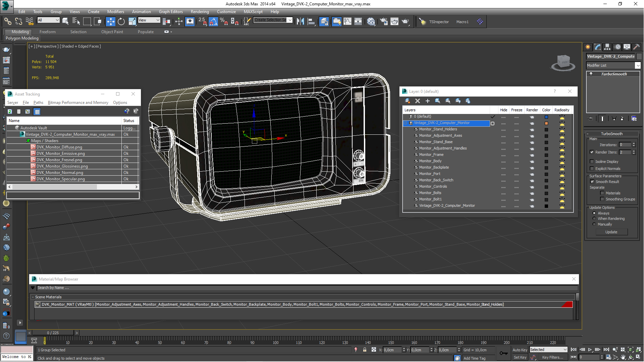Open the Create command panel tab

[x=588, y=47]
